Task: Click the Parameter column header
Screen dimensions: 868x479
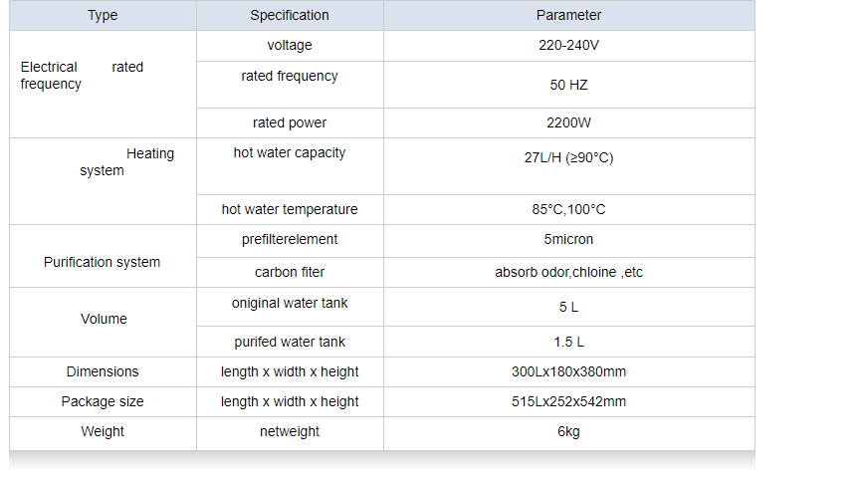Action: [568, 16]
